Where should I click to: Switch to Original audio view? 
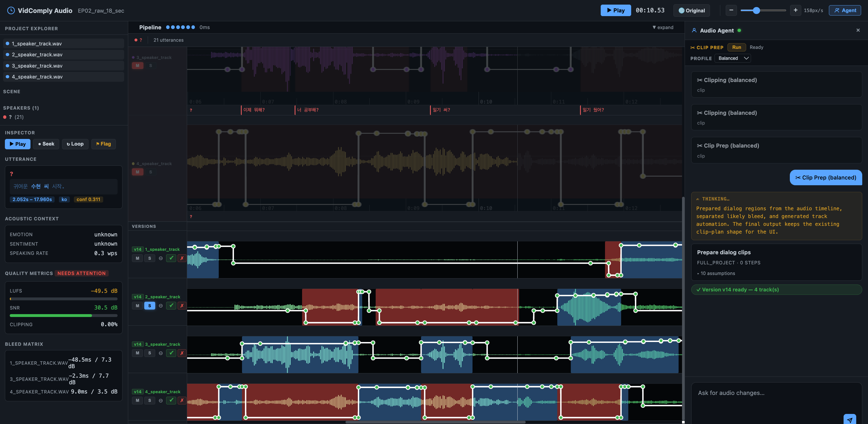(x=692, y=10)
